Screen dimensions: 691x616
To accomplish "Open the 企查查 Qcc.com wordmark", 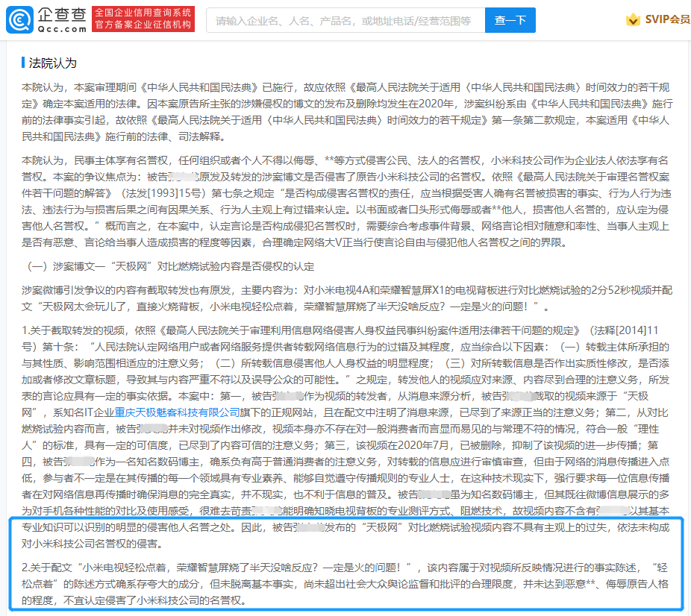I will point(62,20).
